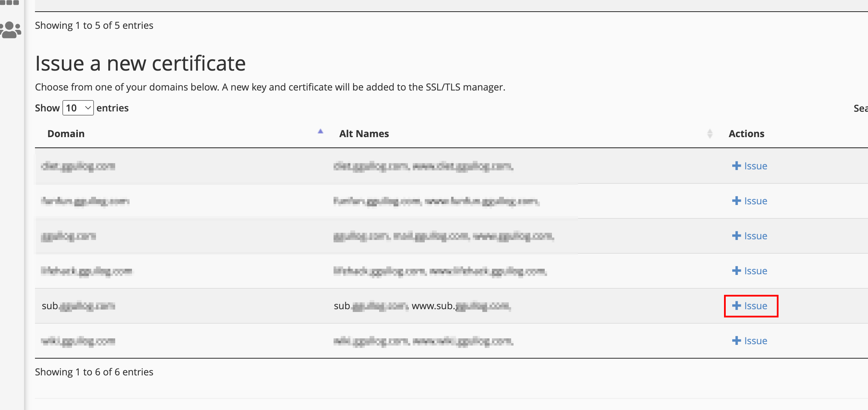Click the Domain column ascending sort arrow
The width and height of the screenshot is (868, 410).
[x=320, y=131]
